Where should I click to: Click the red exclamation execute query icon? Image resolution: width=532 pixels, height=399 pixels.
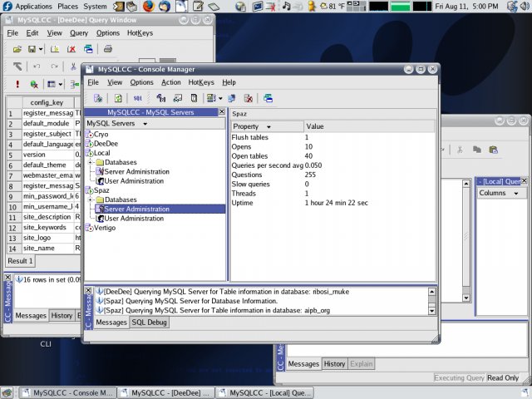[x=17, y=84]
